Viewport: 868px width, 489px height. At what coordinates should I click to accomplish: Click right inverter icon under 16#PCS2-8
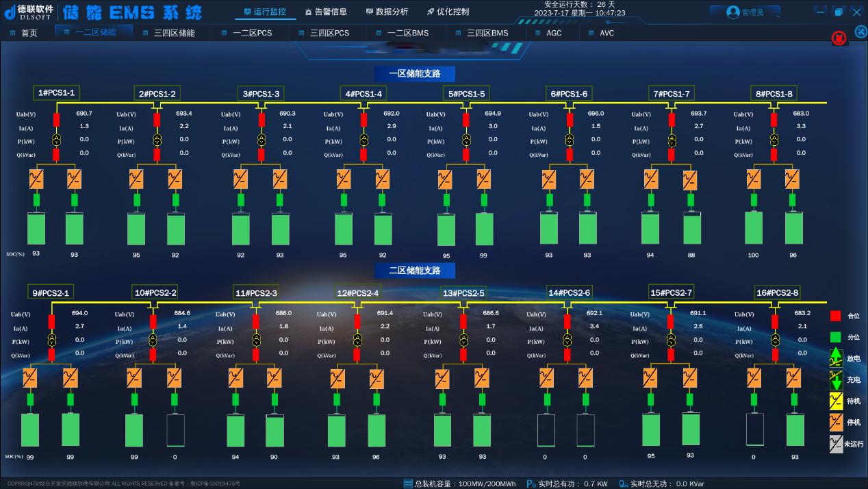[793, 378]
